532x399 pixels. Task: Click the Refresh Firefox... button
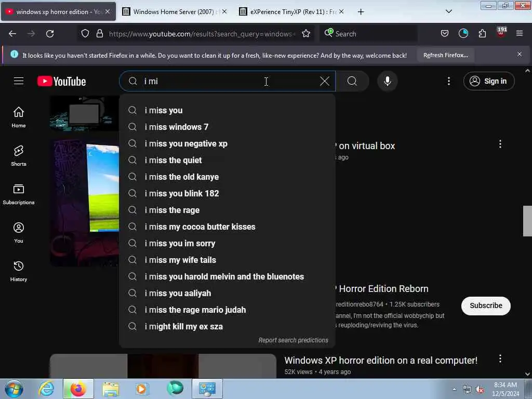tap(445, 55)
